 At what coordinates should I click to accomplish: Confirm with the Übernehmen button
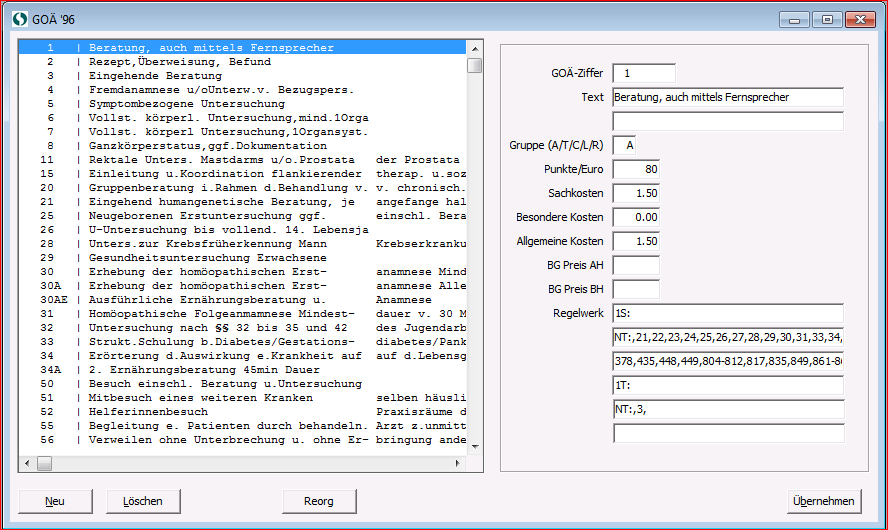pos(823,501)
